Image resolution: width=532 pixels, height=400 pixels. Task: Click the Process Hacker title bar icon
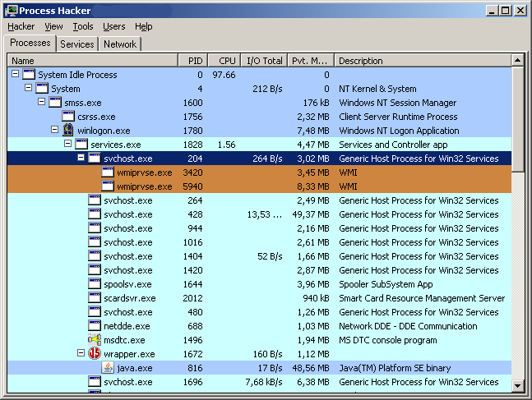[12, 11]
